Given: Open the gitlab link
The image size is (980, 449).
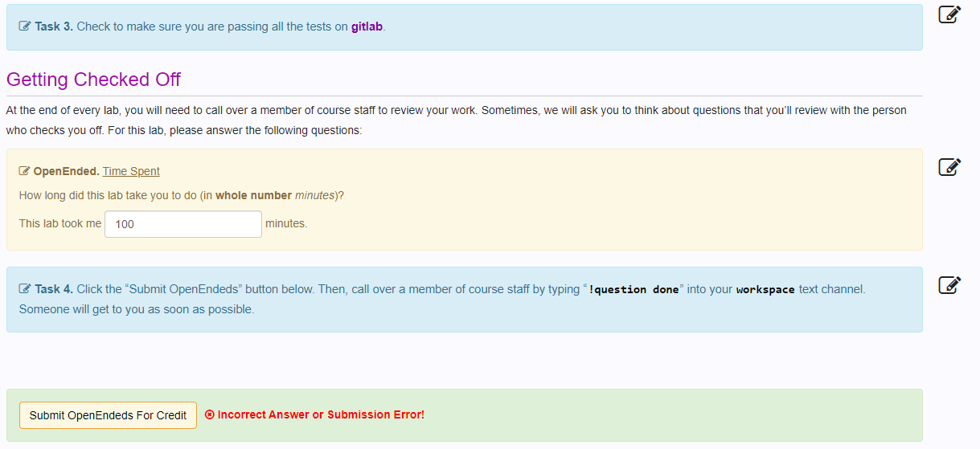Looking at the screenshot, I should coord(367,27).
